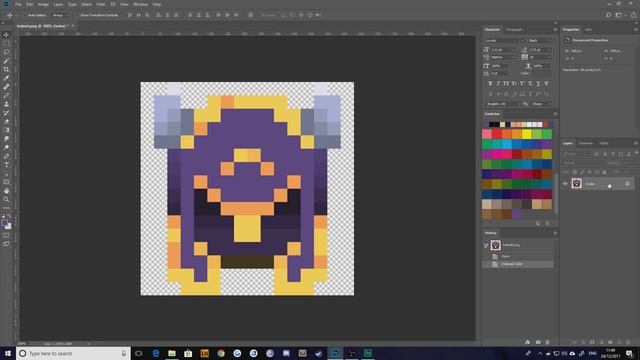Click the History panel new snapshot camera icon
The width and height of the screenshot is (640, 360).
pyautogui.click(x=538, y=342)
